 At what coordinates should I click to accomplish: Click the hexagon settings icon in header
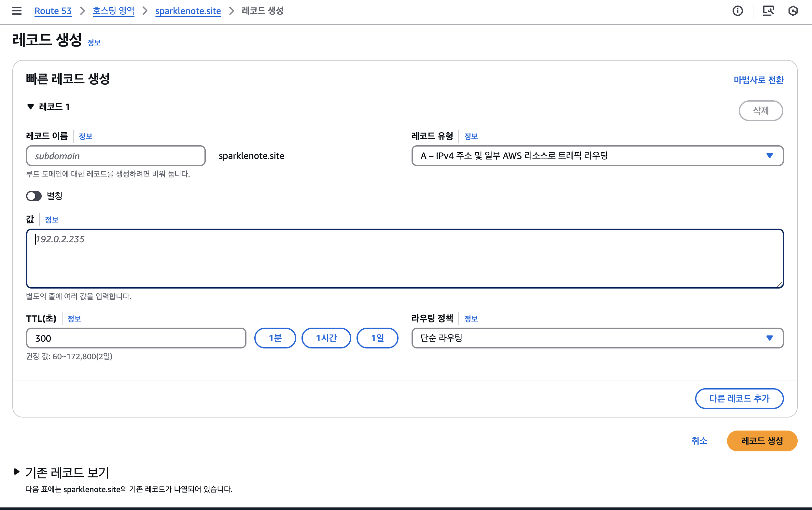[793, 11]
